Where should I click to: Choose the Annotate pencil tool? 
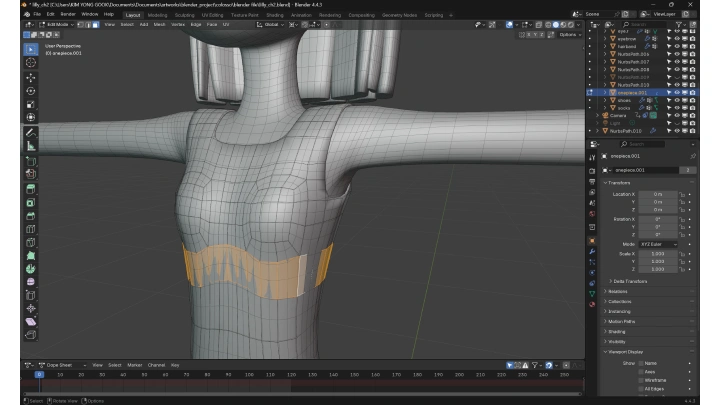pyautogui.click(x=31, y=133)
